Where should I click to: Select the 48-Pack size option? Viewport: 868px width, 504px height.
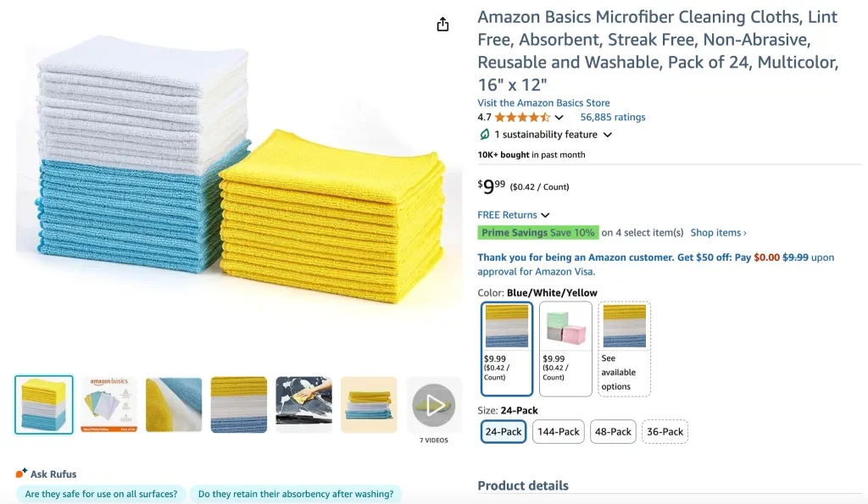click(612, 431)
